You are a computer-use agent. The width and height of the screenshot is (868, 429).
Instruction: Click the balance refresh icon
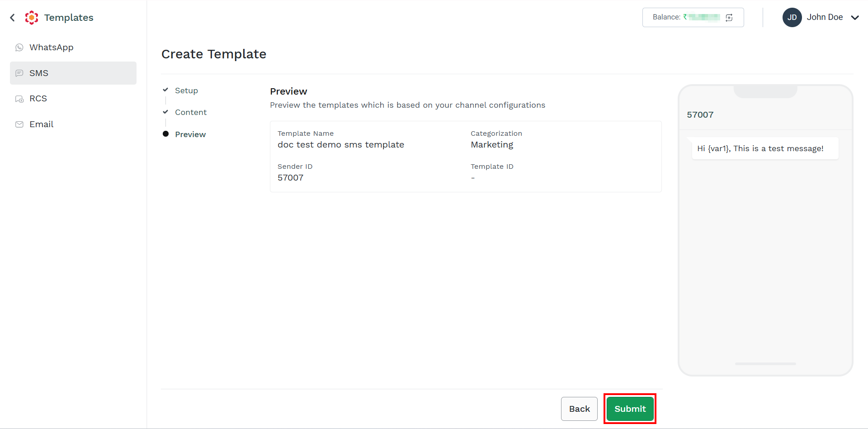[729, 18]
